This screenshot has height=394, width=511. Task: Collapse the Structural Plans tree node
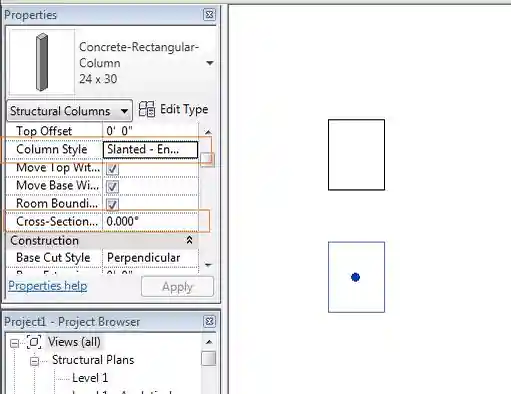click(x=34, y=361)
